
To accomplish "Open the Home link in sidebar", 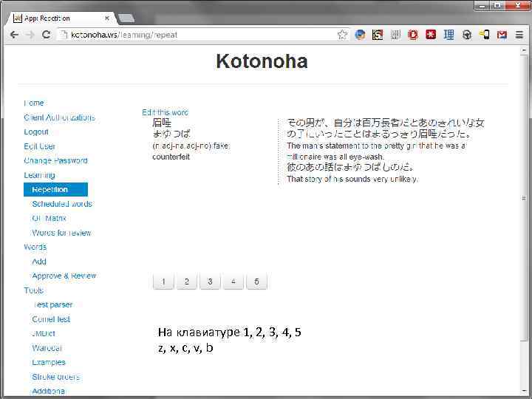I will click(x=34, y=103).
